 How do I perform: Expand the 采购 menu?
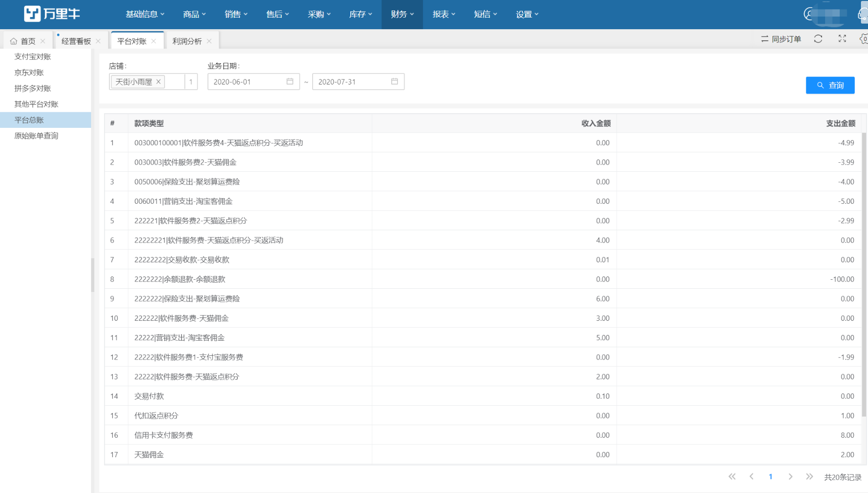pyautogui.click(x=319, y=14)
